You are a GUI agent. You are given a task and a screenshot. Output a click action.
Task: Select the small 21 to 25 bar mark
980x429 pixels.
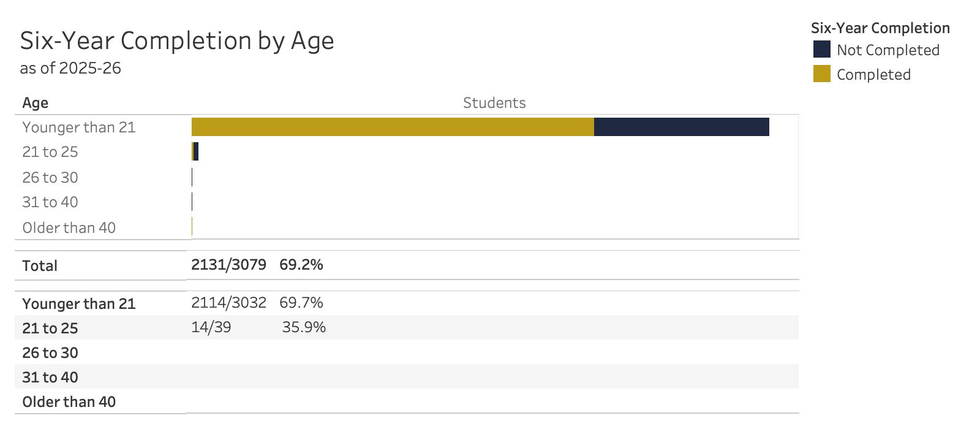point(195,152)
